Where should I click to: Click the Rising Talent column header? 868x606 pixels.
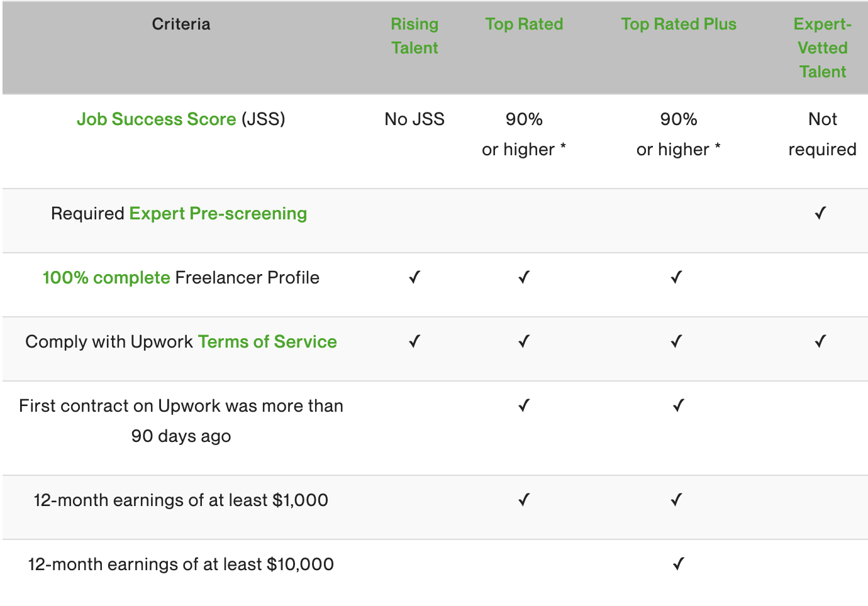pyautogui.click(x=415, y=36)
